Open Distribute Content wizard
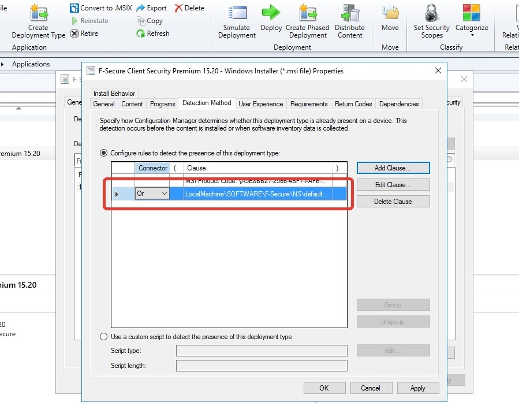Screen dimensions: 519x420 pyautogui.click(x=350, y=21)
